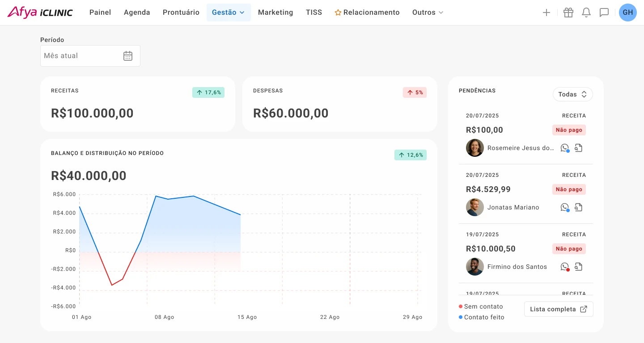Click the Afya iClinic logo

(40, 12)
